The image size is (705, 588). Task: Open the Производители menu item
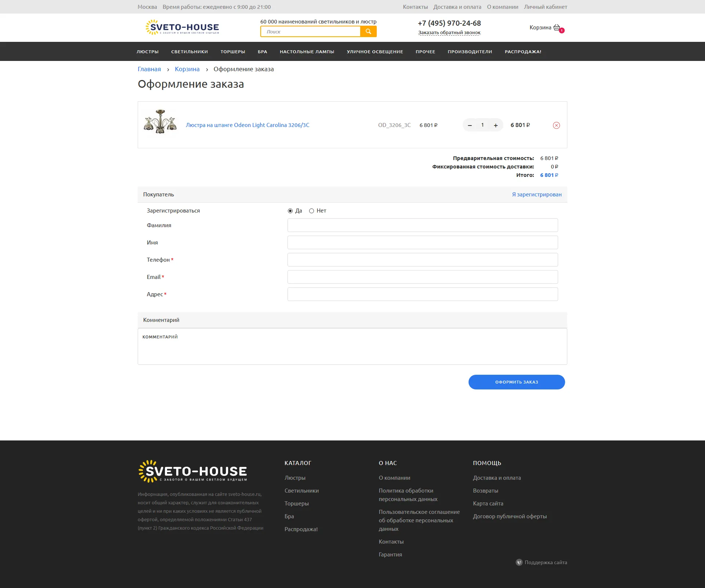(470, 52)
